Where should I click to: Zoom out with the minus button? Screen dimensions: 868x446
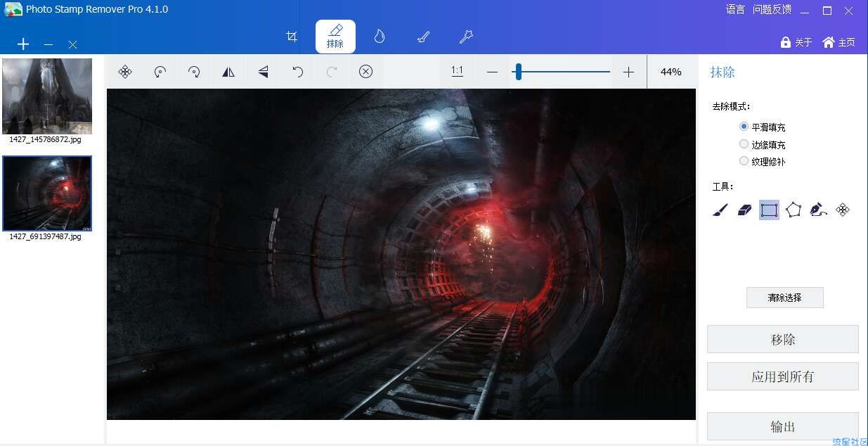[492, 72]
